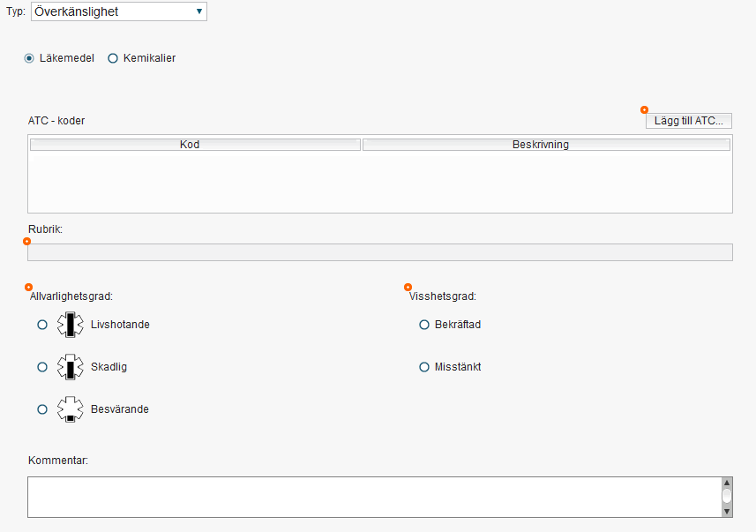Click the Livshotande star-of-life severity icon

coord(69,325)
